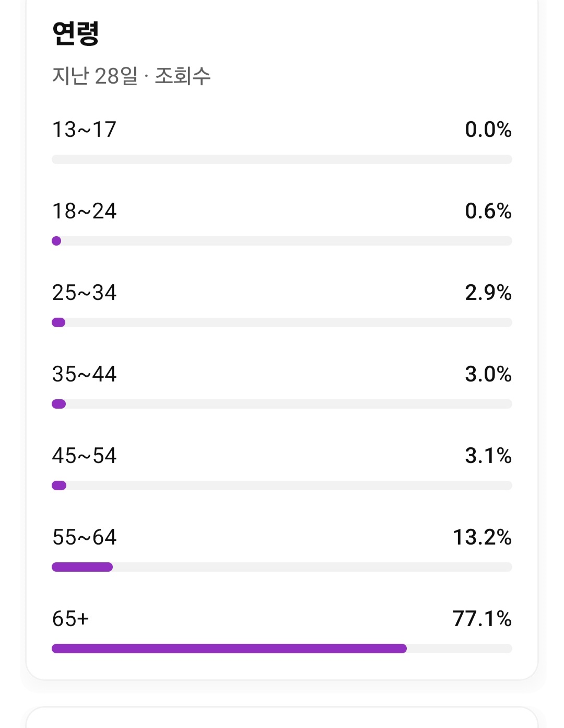Tap the 13.2% percentage value

click(x=482, y=537)
